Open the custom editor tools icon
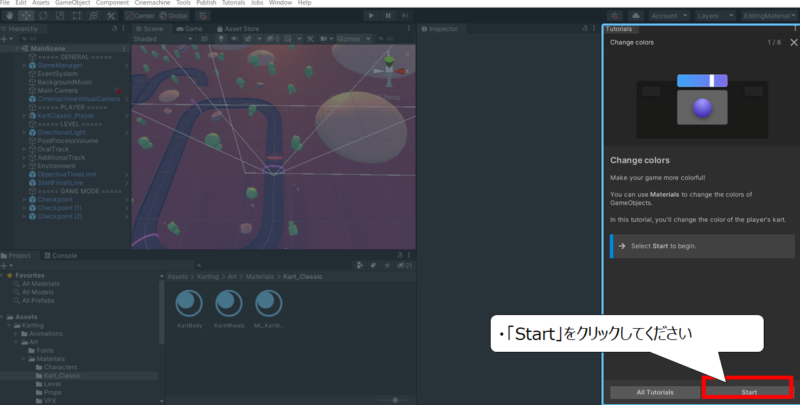This screenshot has width=800, height=405. coord(111,16)
